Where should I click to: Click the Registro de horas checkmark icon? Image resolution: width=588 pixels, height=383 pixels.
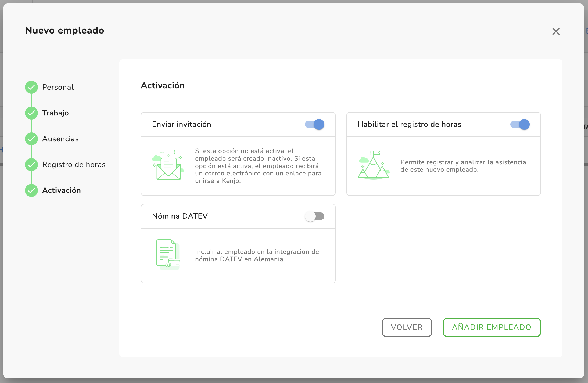click(x=31, y=165)
